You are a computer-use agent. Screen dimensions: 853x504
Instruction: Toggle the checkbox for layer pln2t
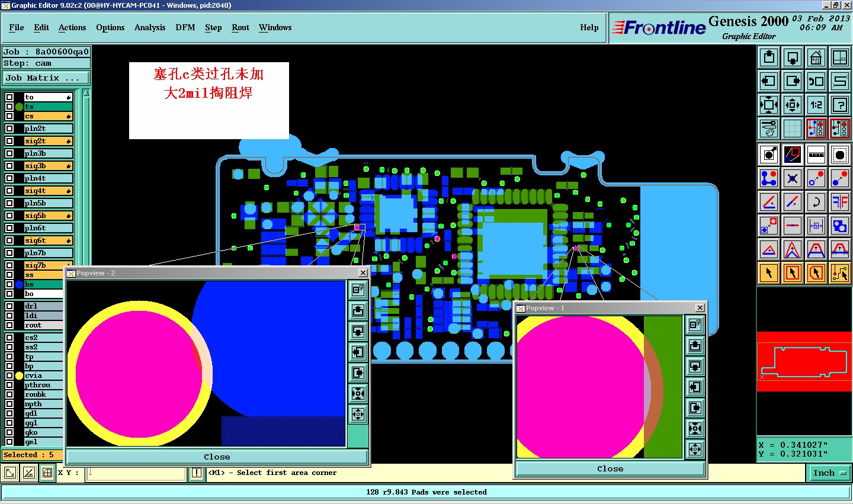point(9,129)
